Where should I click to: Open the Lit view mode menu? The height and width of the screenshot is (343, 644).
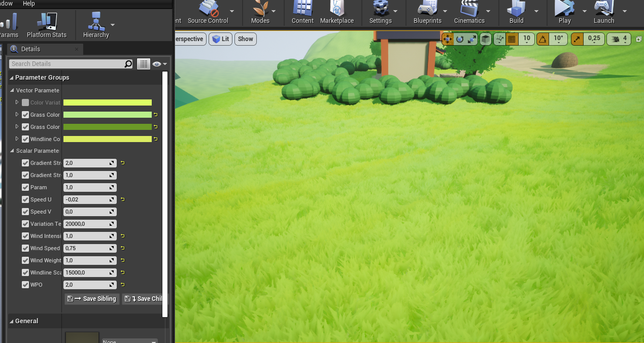[x=220, y=39]
